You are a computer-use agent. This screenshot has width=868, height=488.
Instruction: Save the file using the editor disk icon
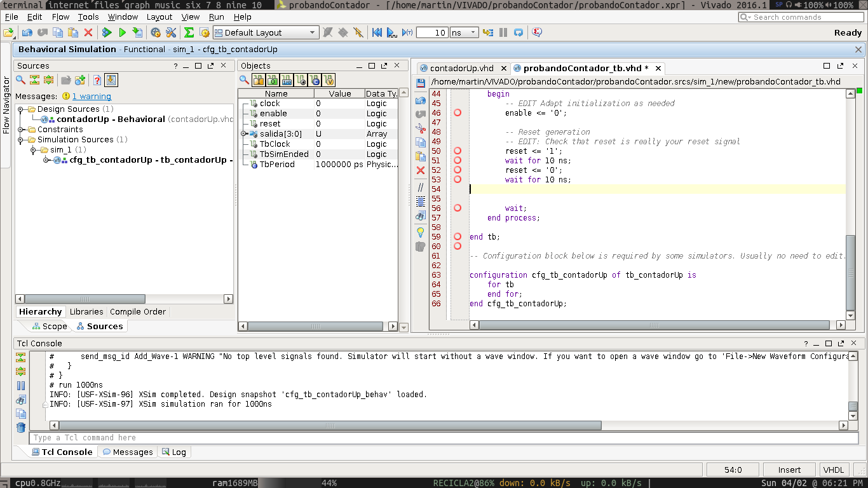421,83
